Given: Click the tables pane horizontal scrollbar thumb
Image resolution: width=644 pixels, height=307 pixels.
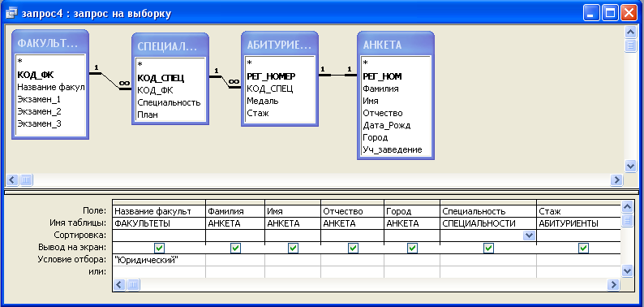Looking at the screenshot, I should (x=26, y=179).
